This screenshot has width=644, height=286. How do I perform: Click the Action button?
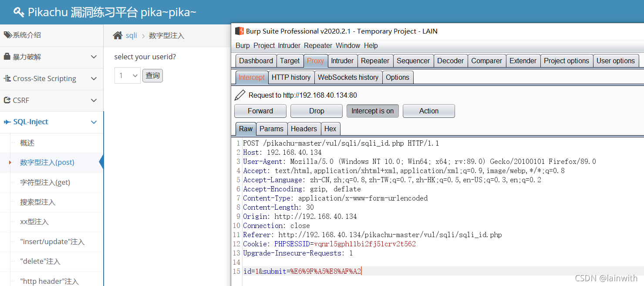click(429, 111)
